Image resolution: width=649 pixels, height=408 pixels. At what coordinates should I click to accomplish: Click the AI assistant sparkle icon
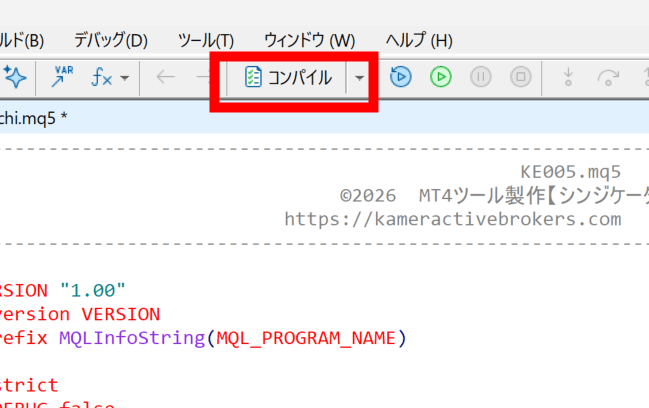coord(15,77)
